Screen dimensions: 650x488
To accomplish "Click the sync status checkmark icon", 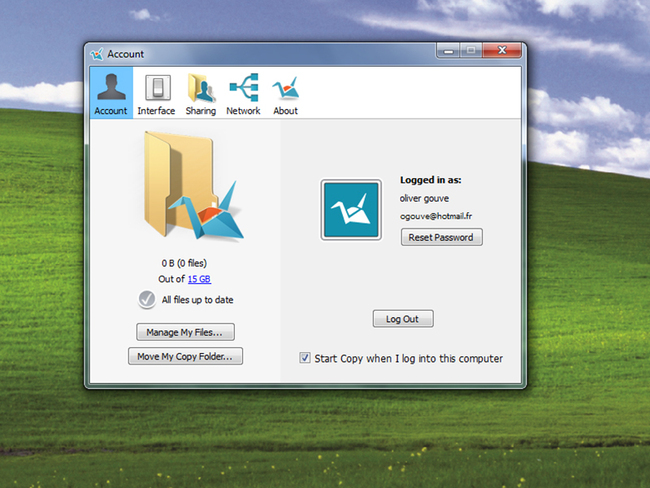I will coord(147,299).
